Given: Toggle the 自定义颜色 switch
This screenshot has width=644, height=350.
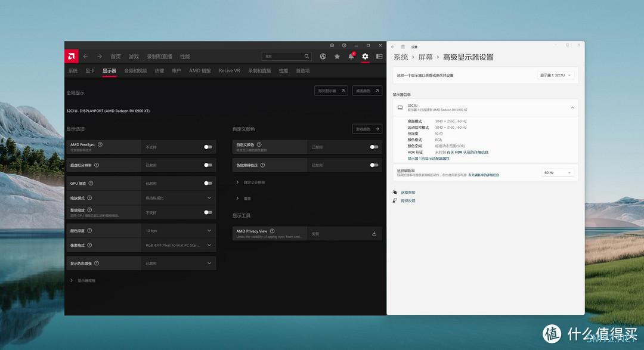Looking at the screenshot, I should (374, 147).
